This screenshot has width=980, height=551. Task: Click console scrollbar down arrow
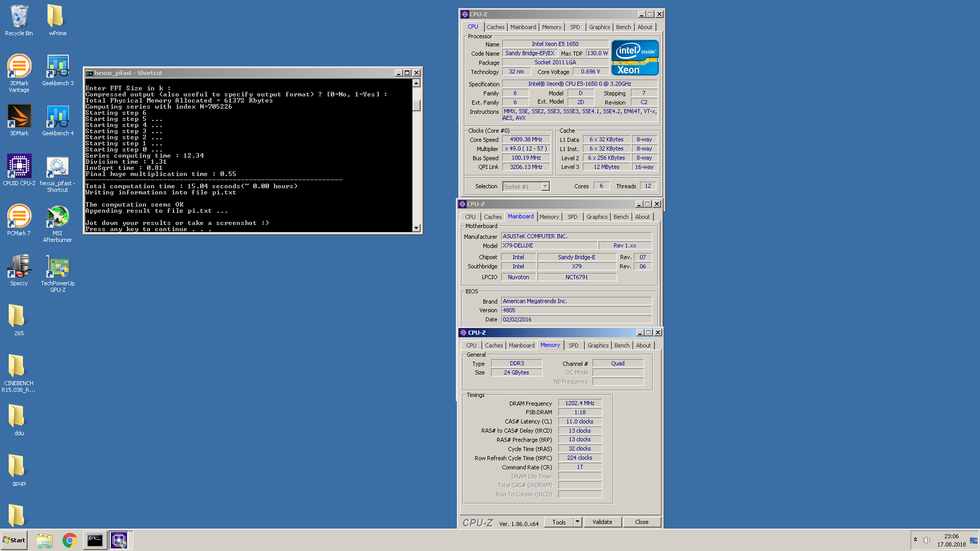(416, 228)
